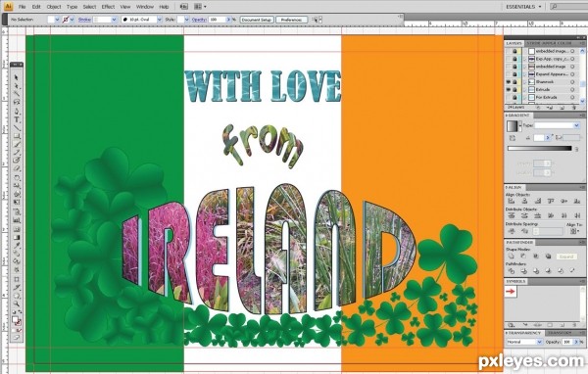Screen dimensions: 588x374
Task: Open the Window menu
Action: point(145,7)
